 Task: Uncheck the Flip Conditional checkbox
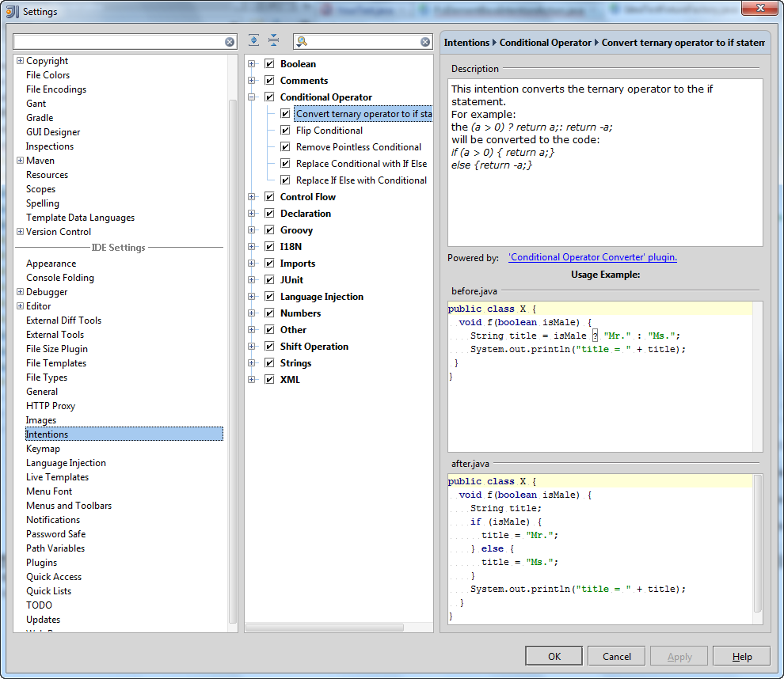(285, 131)
